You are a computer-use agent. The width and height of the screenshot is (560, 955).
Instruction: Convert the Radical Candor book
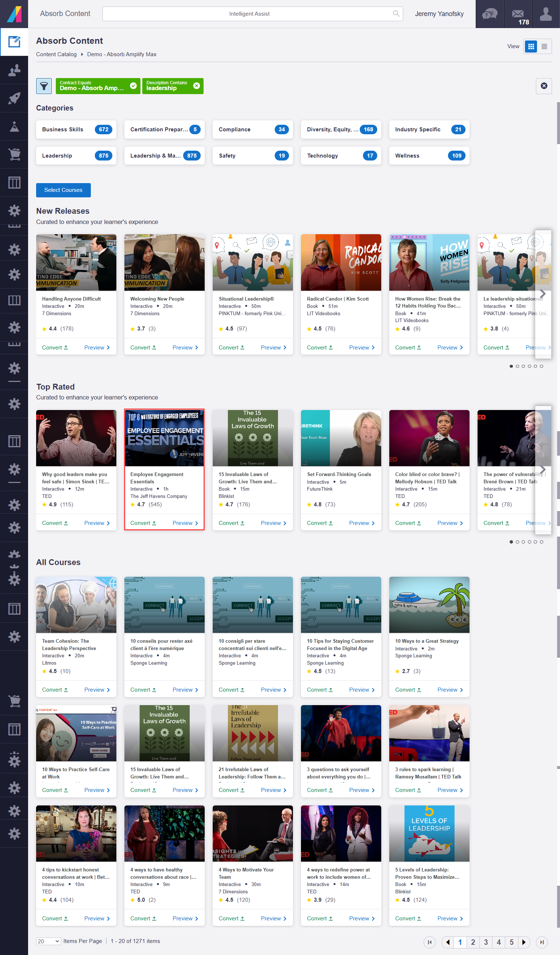pos(320,348)
